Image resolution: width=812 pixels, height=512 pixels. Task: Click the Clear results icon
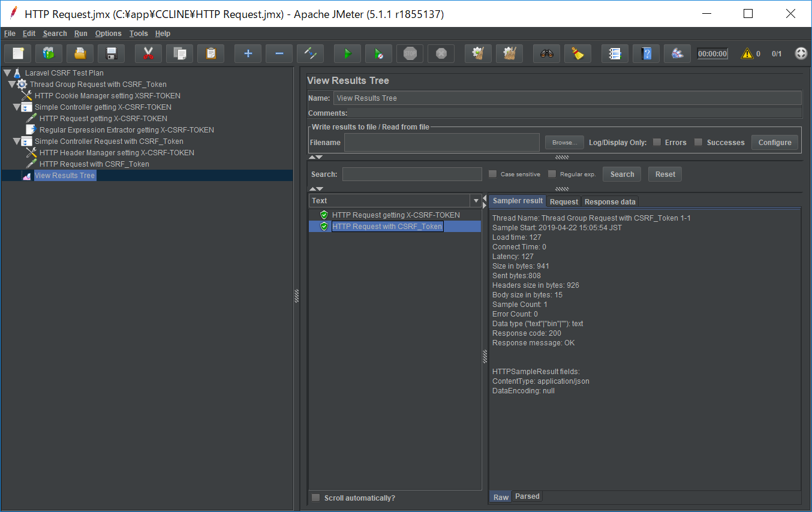[478, 53]
